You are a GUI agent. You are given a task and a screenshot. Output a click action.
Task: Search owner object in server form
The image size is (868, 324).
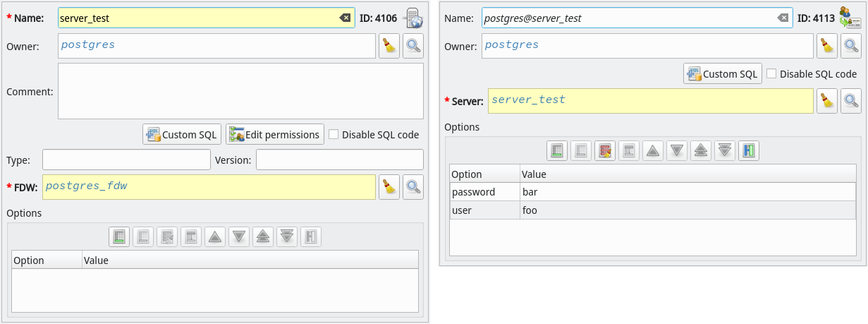point(413,47)
